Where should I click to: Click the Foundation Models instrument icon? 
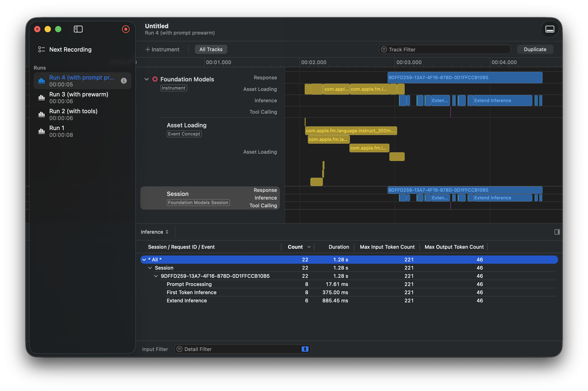click(155, 79)
